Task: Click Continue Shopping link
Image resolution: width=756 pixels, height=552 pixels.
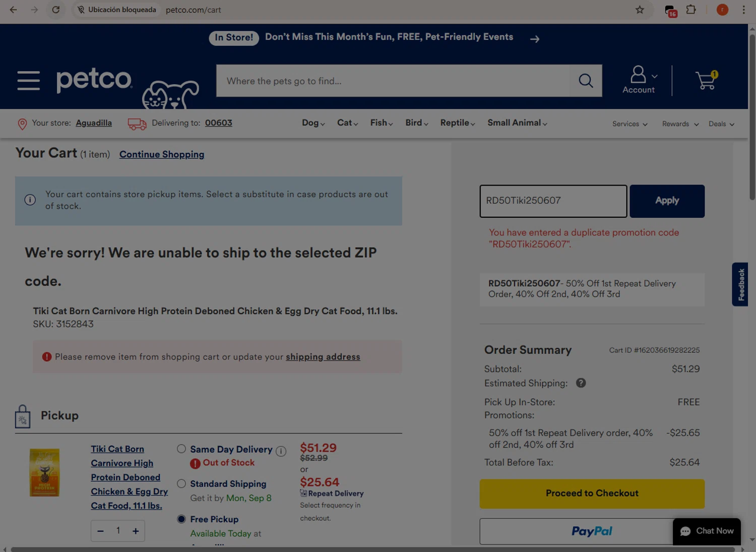Action: click(162, 154)
